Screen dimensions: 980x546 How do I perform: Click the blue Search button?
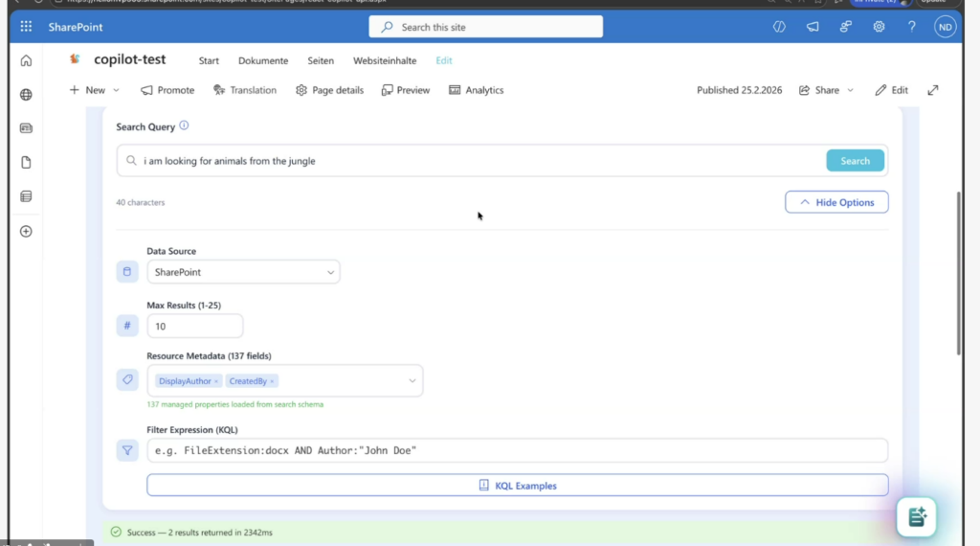(x=855, y=161)
